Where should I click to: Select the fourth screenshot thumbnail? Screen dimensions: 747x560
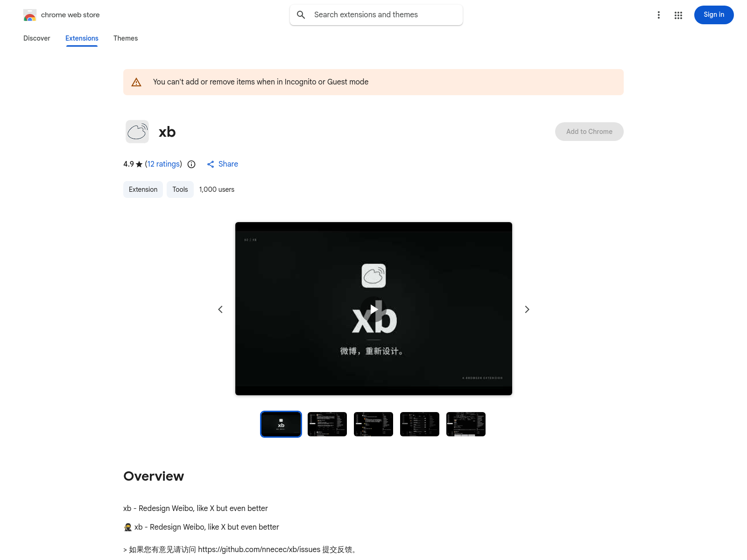pos(420,424)
